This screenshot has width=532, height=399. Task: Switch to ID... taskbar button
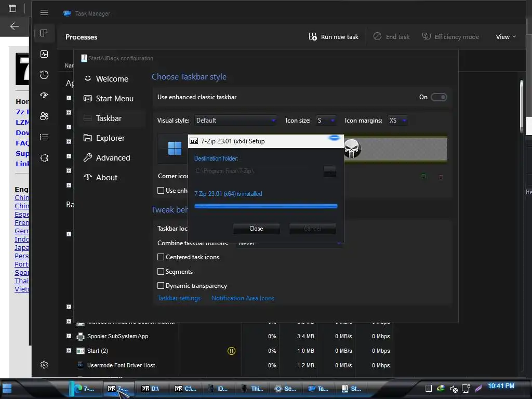(219, 389)
